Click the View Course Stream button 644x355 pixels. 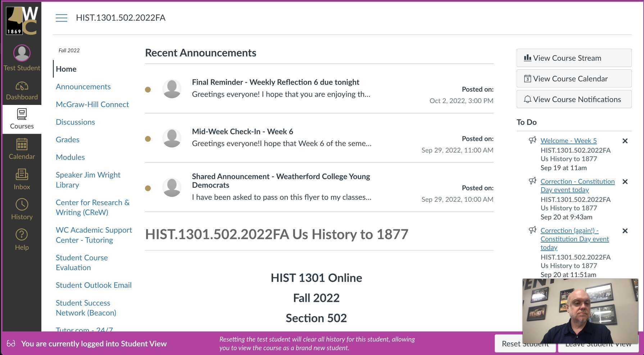[574, 58]
